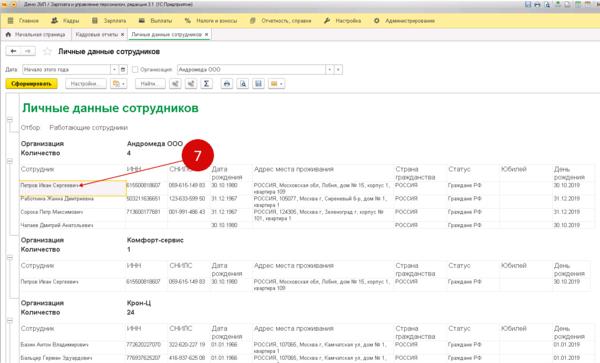Expand the Дата period dropdown arrow
This screenshot has height=363, width=600.
[114, 70]
